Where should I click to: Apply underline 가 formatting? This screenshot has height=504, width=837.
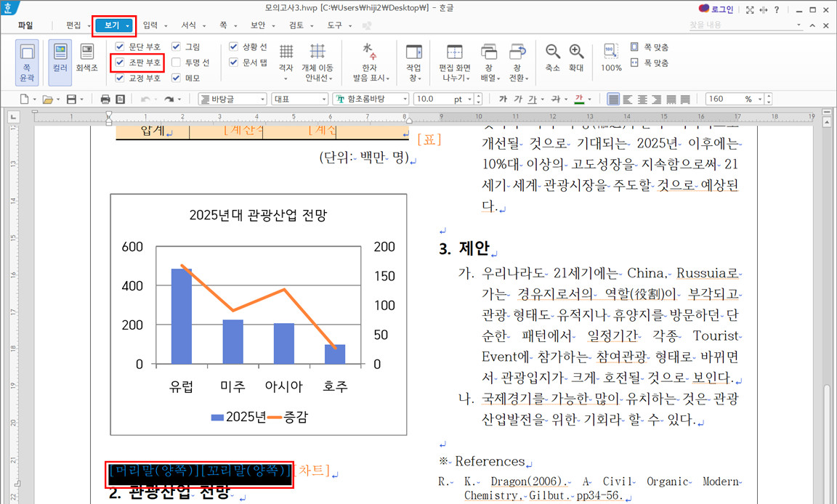tap(532, 99)
